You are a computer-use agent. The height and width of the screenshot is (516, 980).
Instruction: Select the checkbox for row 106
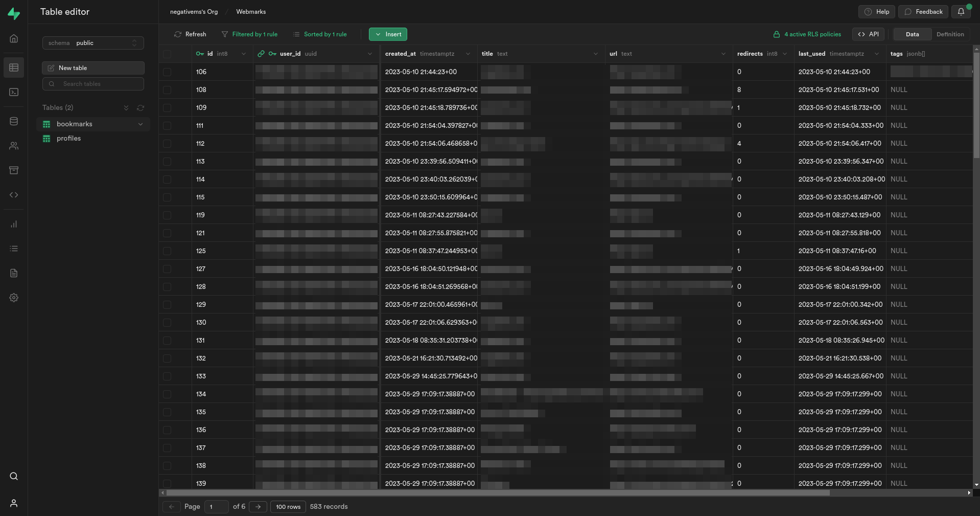click(x=167, y=72)
